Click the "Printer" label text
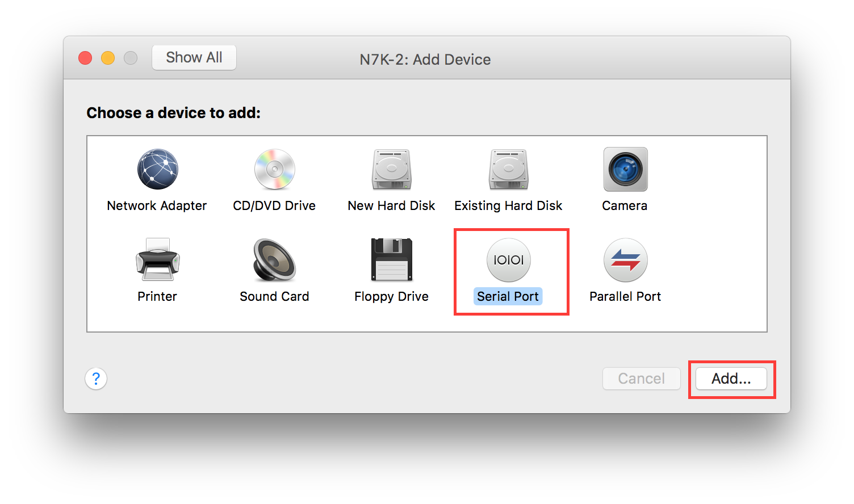 click(x=157, y=296)
